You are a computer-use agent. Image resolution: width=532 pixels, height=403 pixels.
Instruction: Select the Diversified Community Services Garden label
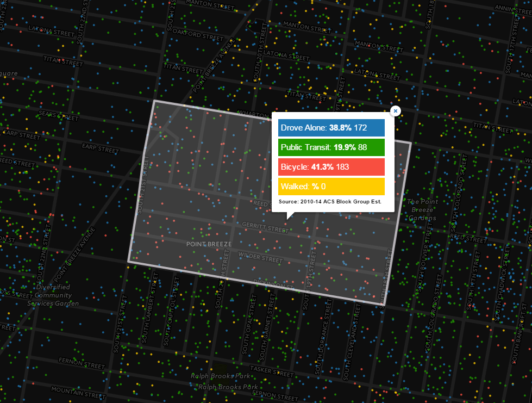pyautogui.click(x=53, y=295)
